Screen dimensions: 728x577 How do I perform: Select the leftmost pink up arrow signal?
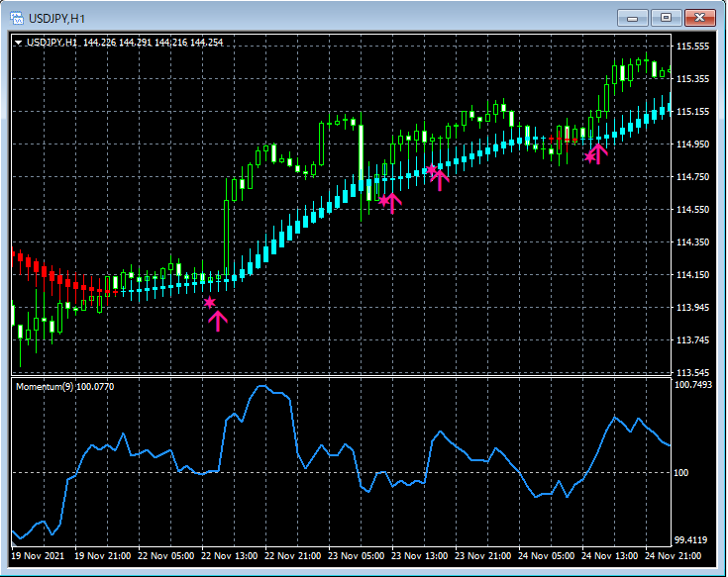coord(218,319)
